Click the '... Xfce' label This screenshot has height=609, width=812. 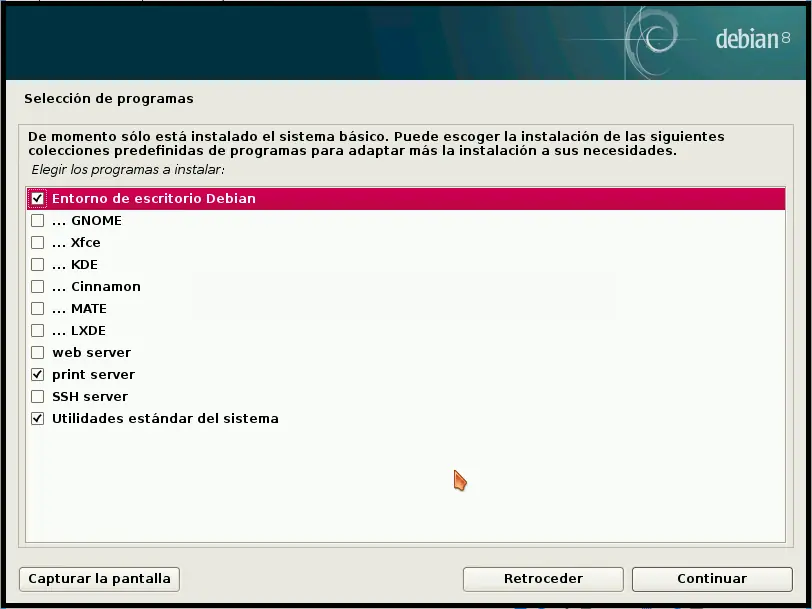tap(76, 243)
